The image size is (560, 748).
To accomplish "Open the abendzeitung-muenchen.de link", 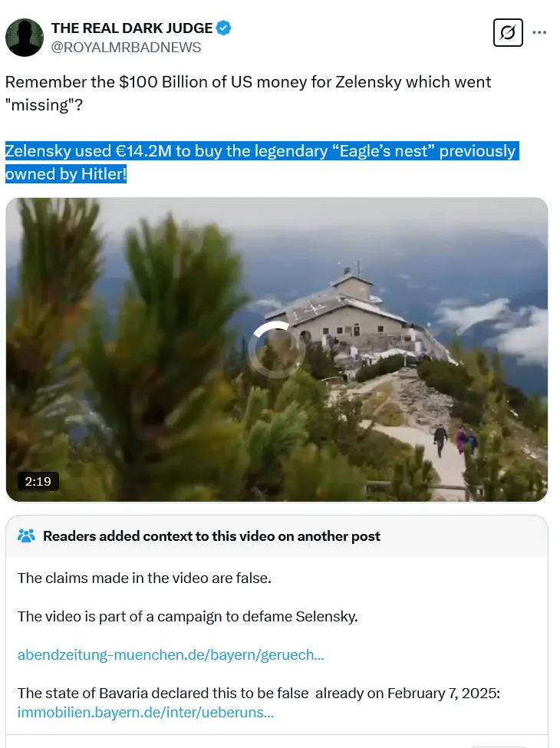I will pyautogui.click(x=171, y=654).
